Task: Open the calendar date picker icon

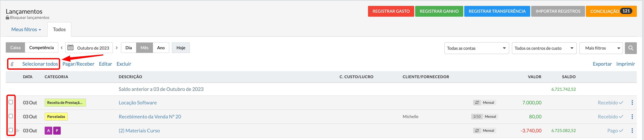Action: click(x=70, y=47)
